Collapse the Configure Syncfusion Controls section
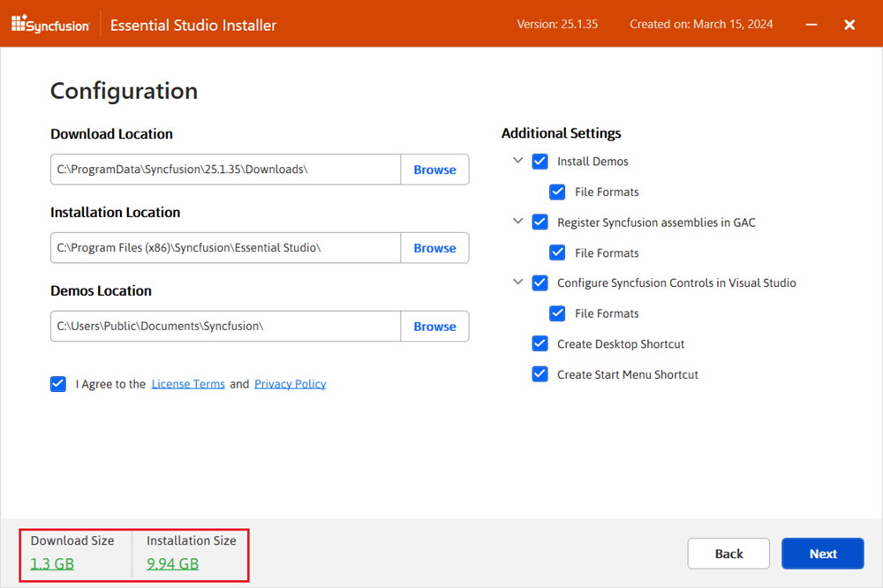This screenshot has height=588, width=883. click(517, 283)
